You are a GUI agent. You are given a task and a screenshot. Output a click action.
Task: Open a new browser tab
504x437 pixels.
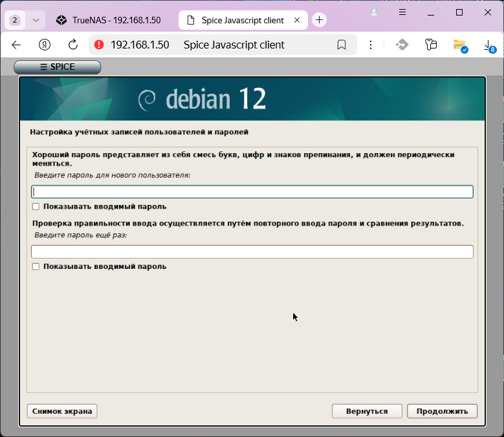point(319,20)
